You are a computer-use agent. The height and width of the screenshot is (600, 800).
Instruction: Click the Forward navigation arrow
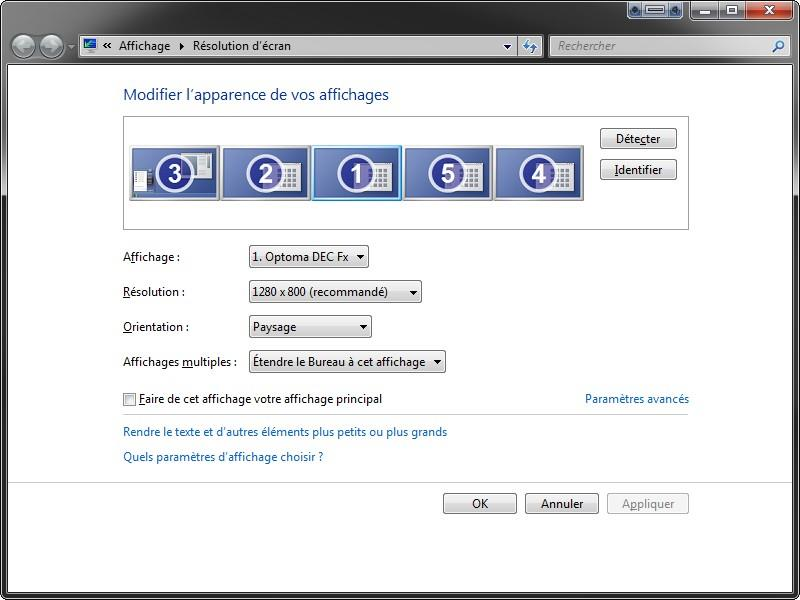pos(51,46)
